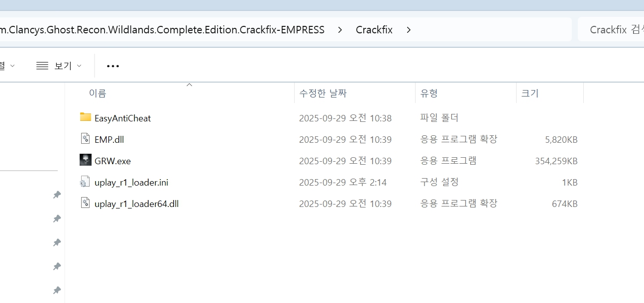
Task: Sort by 유형 column header
Action: coord(429,93)
